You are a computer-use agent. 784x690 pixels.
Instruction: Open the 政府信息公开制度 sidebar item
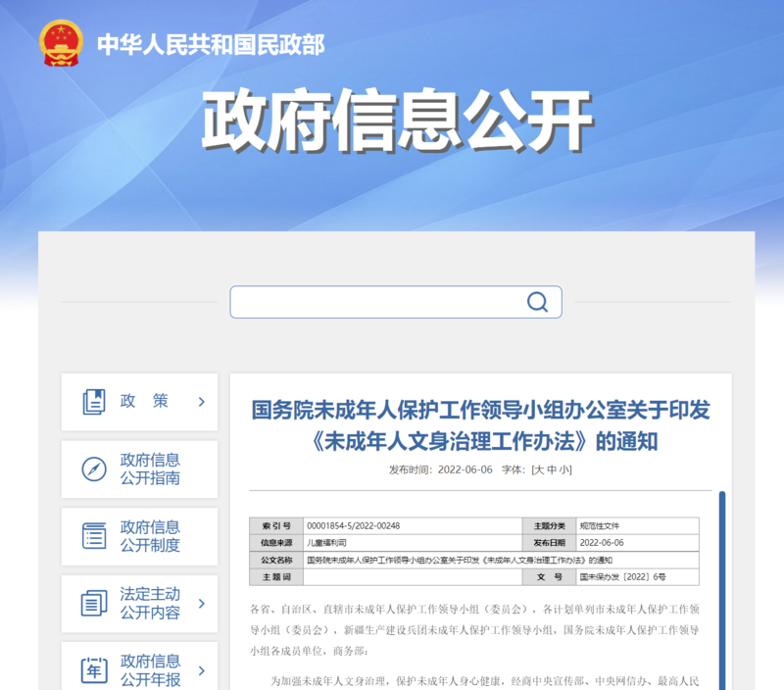(150, 536)
